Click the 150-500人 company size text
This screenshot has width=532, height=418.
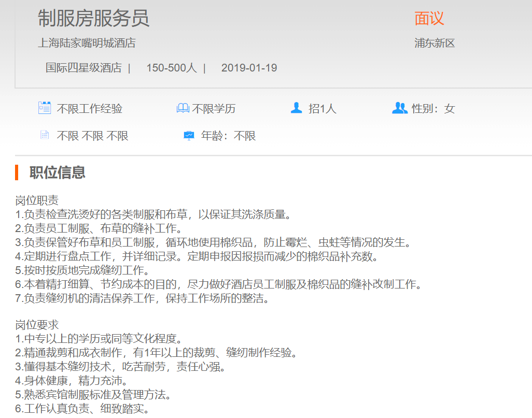click(x=171, y=68)
